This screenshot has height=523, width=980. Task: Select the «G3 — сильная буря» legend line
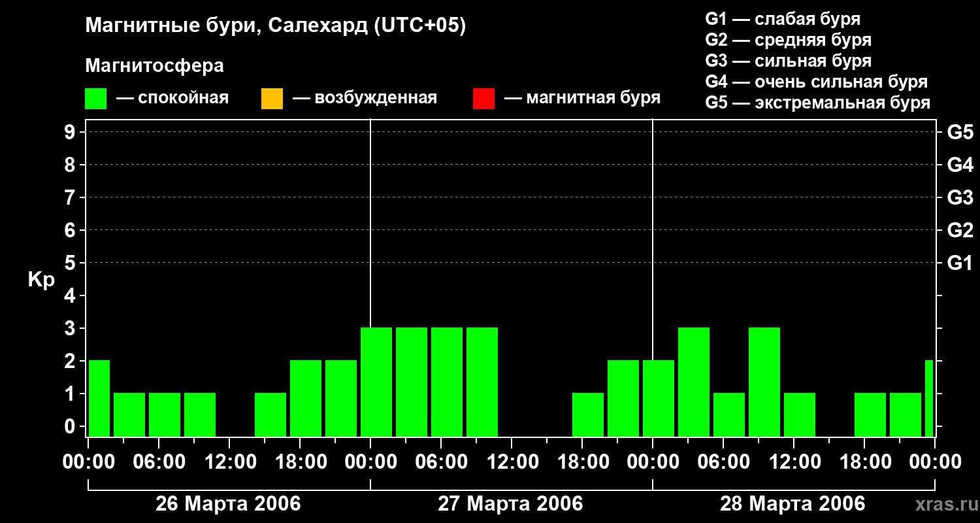(x=789, y=61)
